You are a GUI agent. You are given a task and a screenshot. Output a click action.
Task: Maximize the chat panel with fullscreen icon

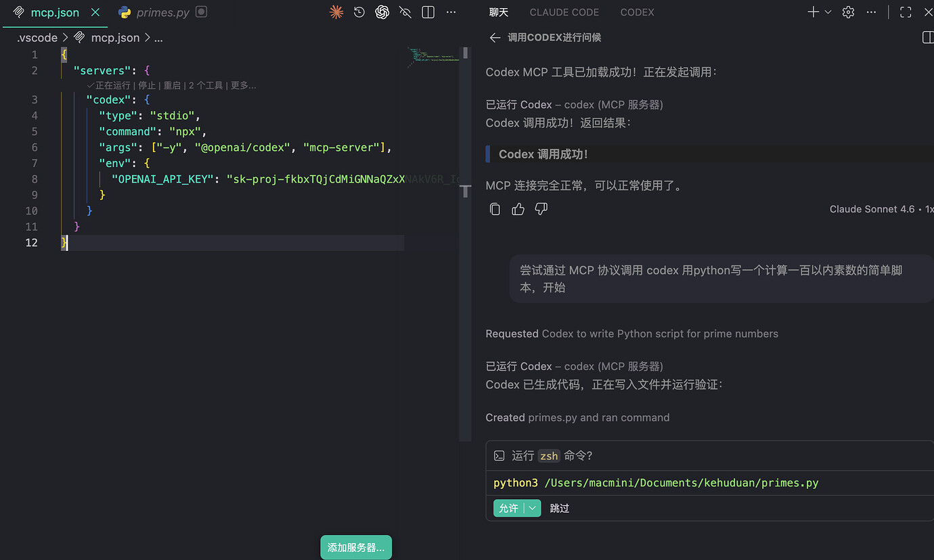click(x=906, y=12)
